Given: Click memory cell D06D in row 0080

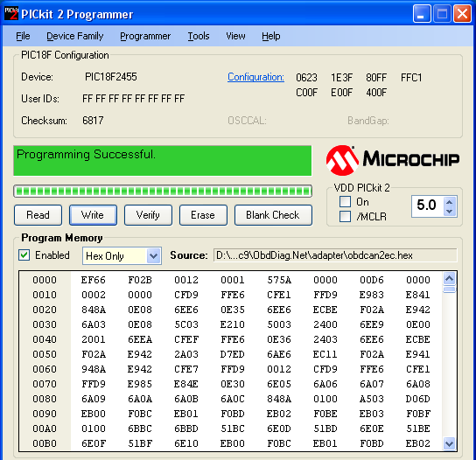Looking at the screenshot, I should tap(417, 399).
